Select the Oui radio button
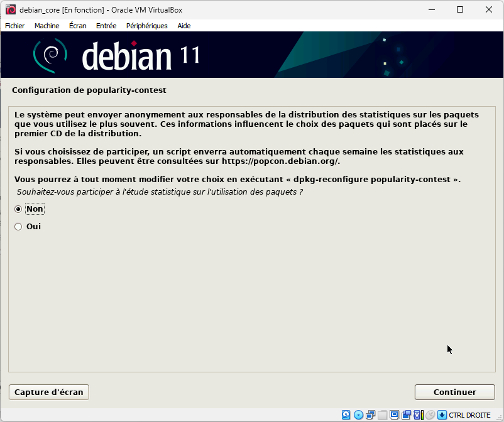The width and height of the screenshot is (504, 422). (18, 227)
